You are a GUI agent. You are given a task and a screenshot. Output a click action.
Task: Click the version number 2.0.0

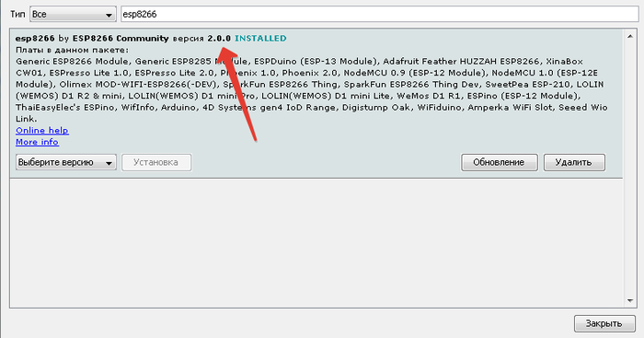pyautogui.click(x=219, y=39)
